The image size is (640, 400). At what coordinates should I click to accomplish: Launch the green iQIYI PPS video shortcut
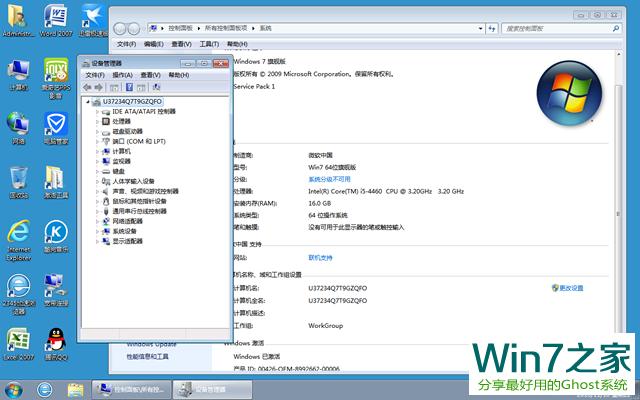56,78
